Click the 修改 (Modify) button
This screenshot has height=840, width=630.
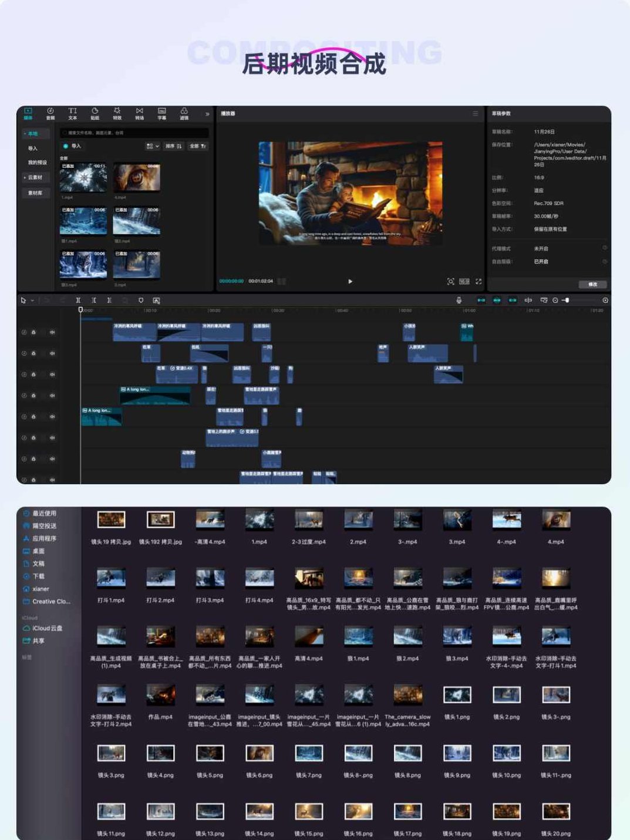coord(592,284)
